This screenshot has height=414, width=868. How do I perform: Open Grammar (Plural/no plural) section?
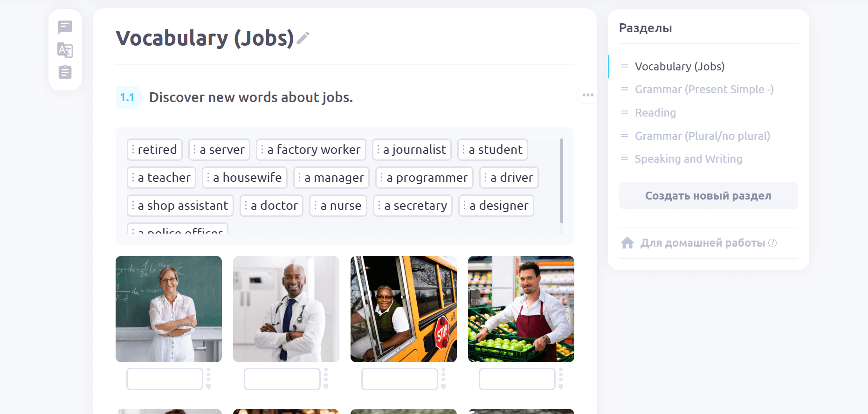(x=702, y=136)
